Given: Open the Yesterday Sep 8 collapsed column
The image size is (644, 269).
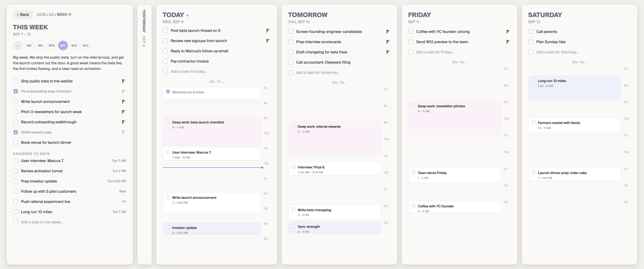Looking at the screenshot, I should (144, 28).
